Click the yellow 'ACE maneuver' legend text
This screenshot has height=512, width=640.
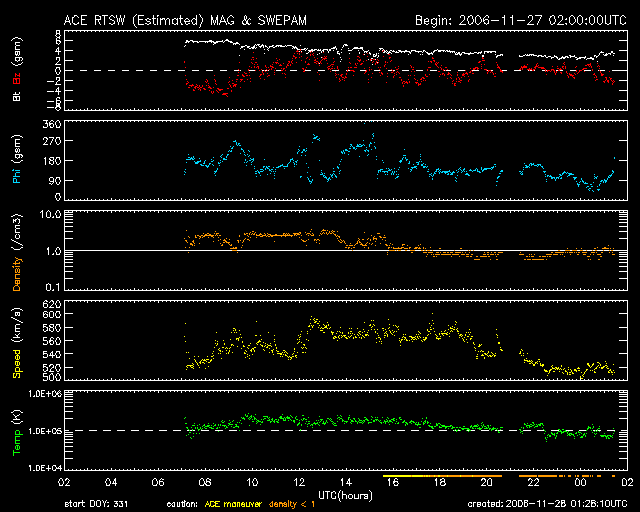click(x=233, y=504)
